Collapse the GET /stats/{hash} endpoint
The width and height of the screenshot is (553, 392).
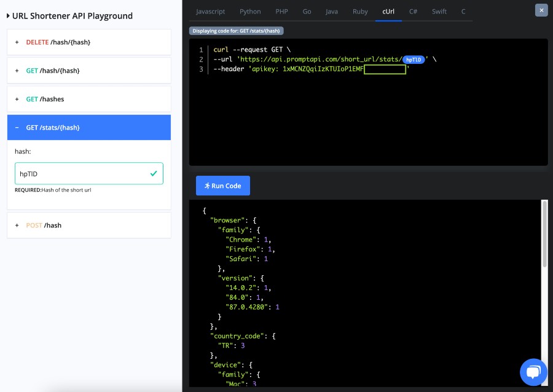[x=89, y=128]
